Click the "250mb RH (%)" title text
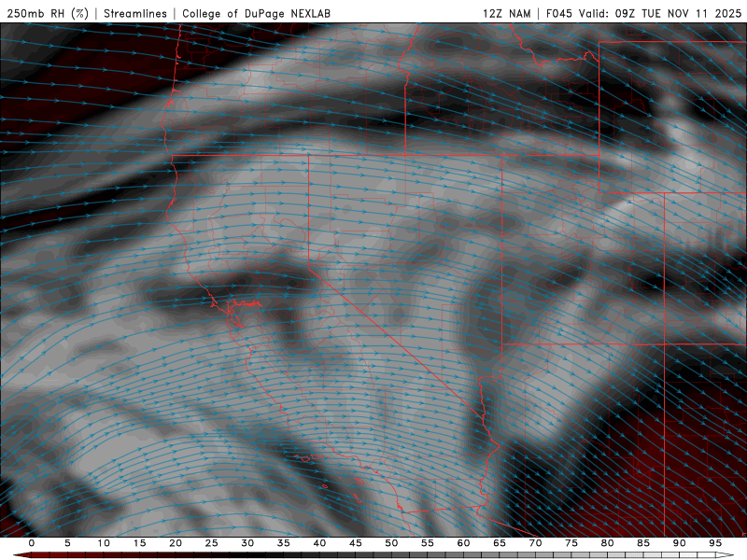 [49, 13]
